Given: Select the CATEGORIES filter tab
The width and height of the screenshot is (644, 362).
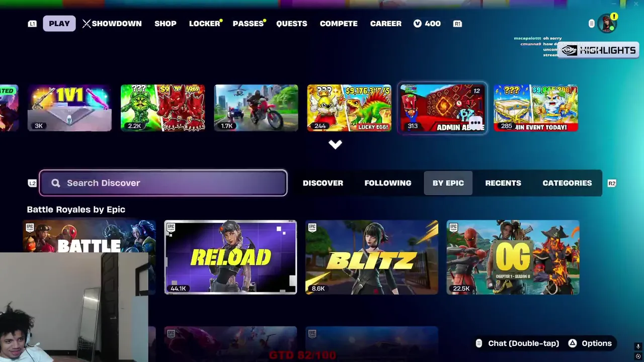Looking at the screenshot, I should coord(567,183).
